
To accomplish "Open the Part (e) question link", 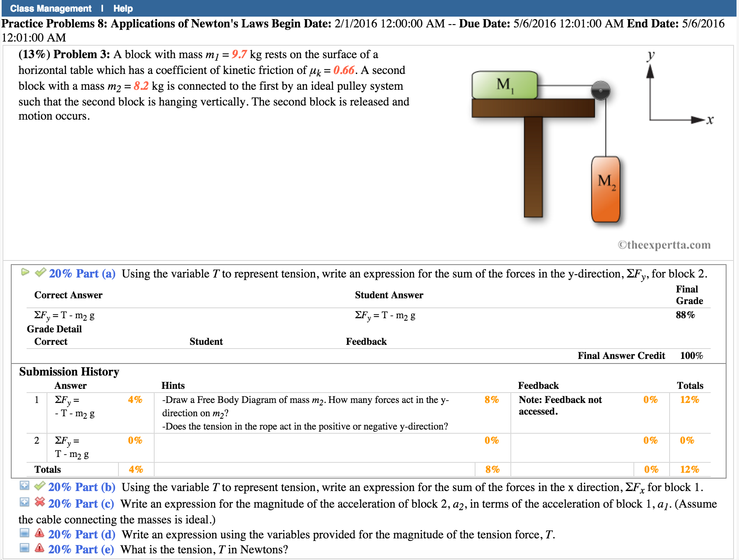I will [x=82, y=549].
